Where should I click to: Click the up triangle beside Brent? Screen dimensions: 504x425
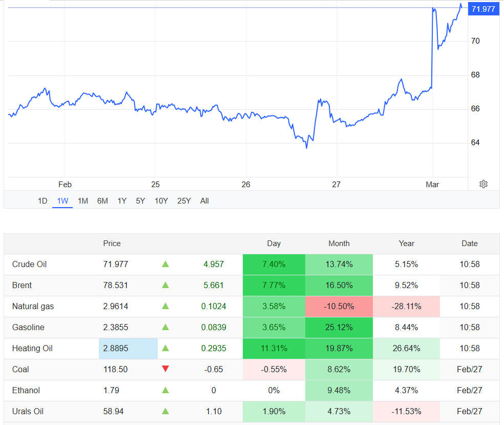[165, 286]
